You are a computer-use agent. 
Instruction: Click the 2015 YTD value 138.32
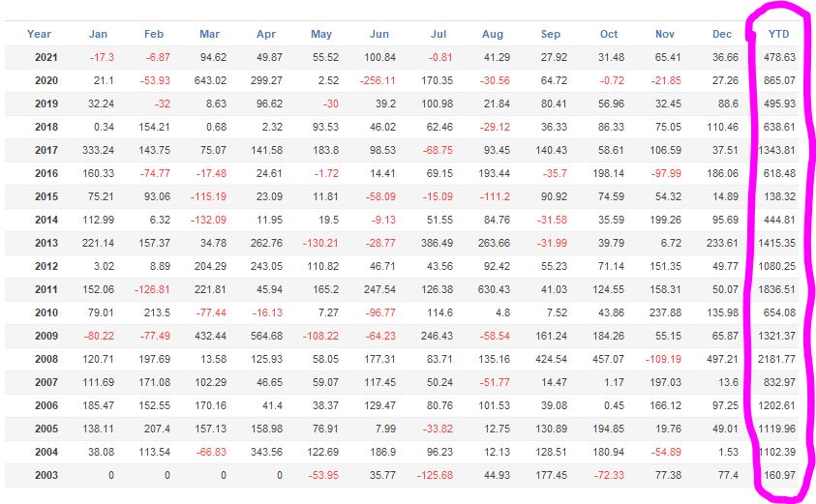(x=779, y=196)
